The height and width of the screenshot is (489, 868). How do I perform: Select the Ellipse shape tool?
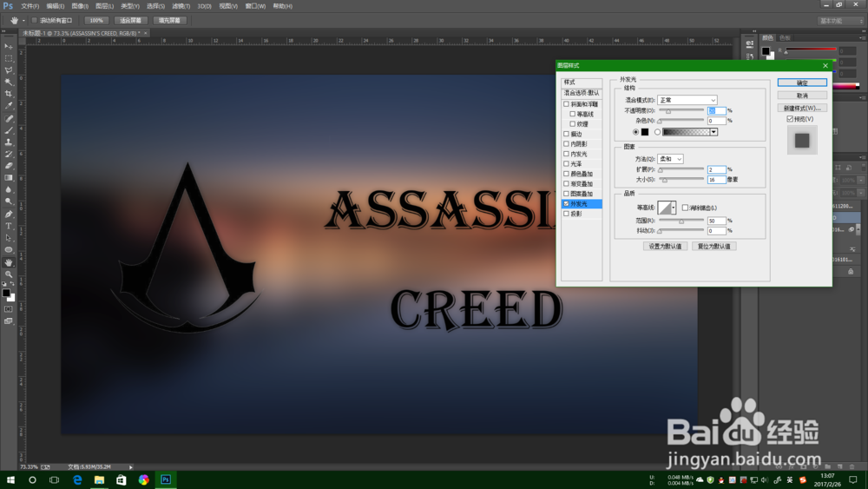[9, 250]
